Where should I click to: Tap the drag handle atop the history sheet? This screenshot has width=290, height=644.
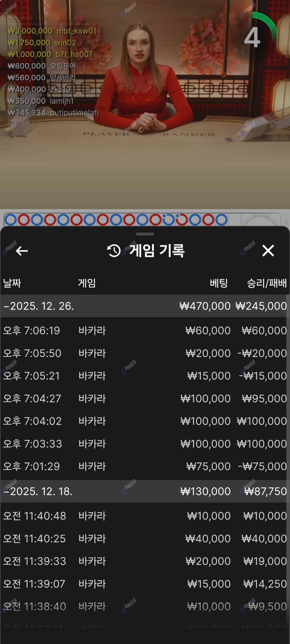click(x=145, y=234)
